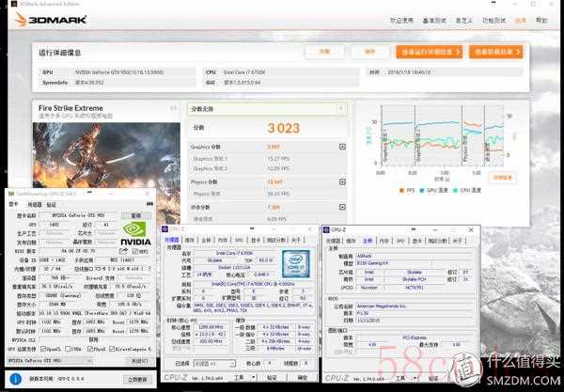
Task: Click the 立即更新 update now button
Action: click(x=137, y=379)
